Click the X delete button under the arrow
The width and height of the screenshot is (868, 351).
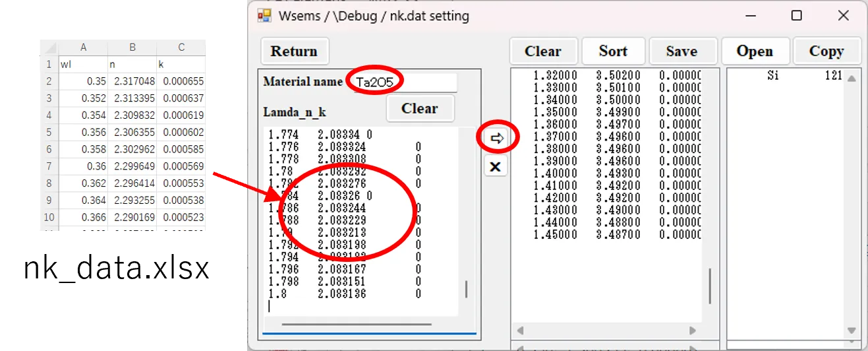click(x=496, y=167)
